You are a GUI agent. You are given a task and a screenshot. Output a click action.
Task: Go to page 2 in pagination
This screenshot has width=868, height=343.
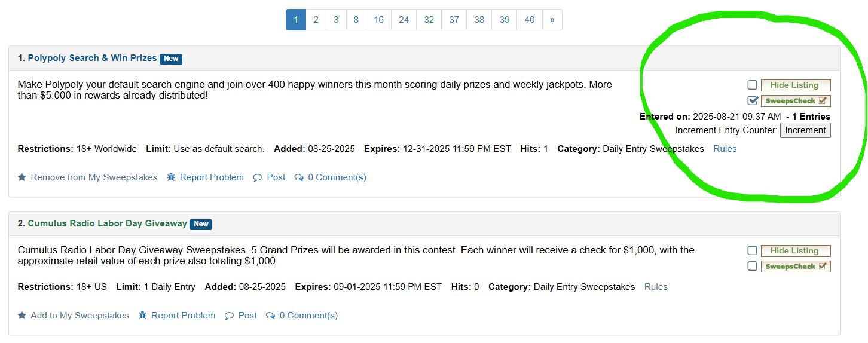pos(316,20)
